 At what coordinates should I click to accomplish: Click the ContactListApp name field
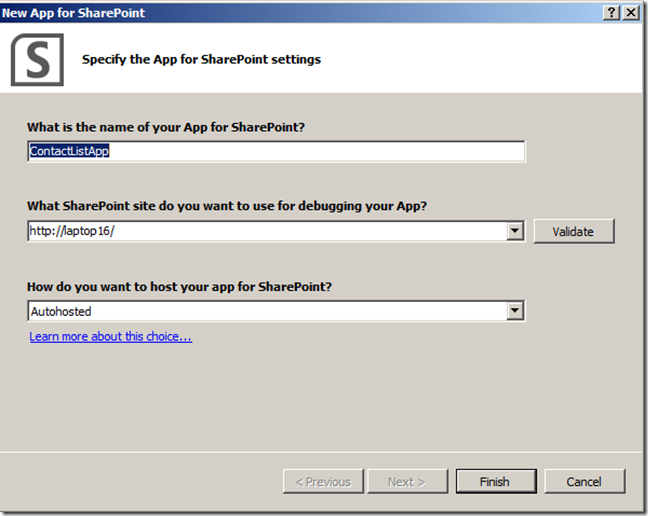tap(276, 151)
